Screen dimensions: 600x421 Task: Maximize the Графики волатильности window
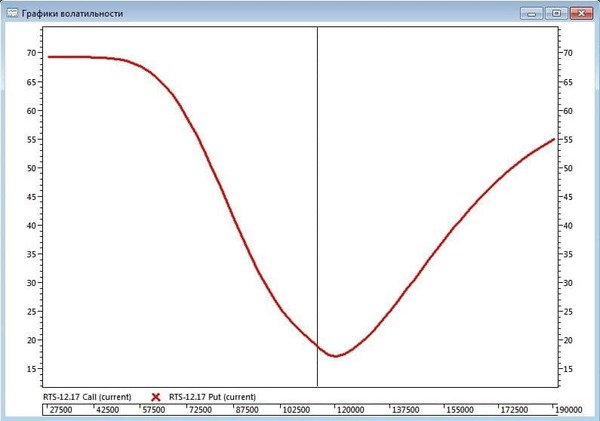click(556, 13)
